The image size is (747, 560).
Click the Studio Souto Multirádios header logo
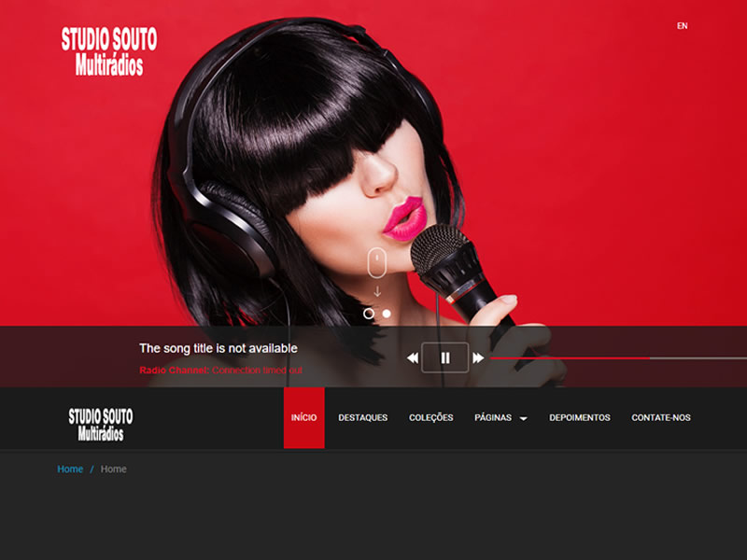point(109,51)
